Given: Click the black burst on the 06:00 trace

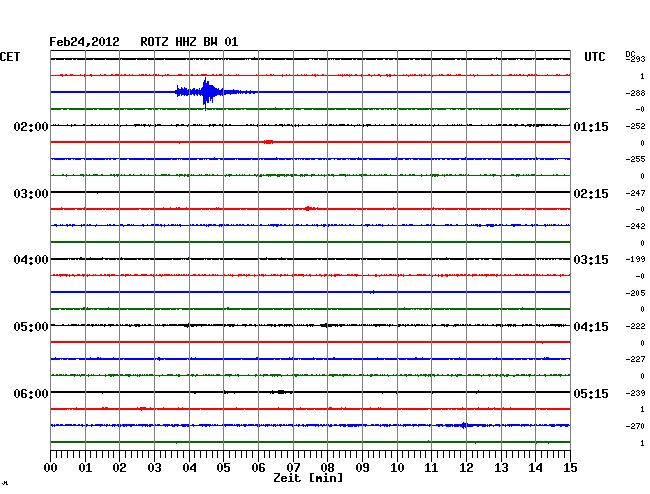Looking at the screenshot, I should point(281,392).
